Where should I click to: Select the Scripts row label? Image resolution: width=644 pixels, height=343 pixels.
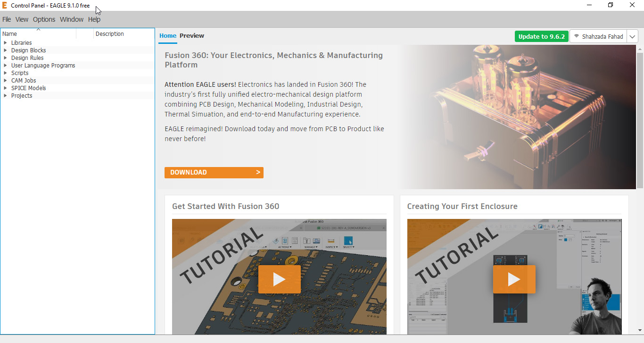[x=20, y=73]
